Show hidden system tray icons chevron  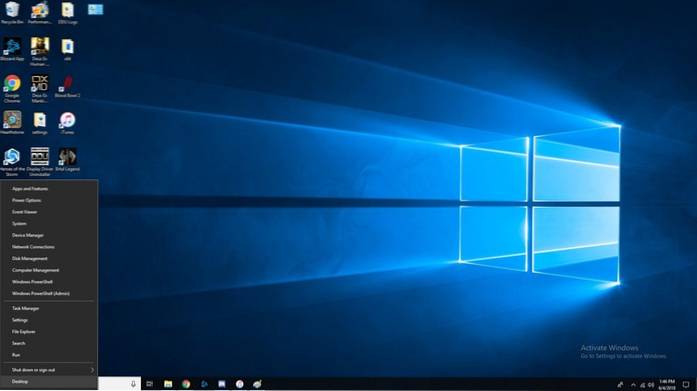[633, 385]
